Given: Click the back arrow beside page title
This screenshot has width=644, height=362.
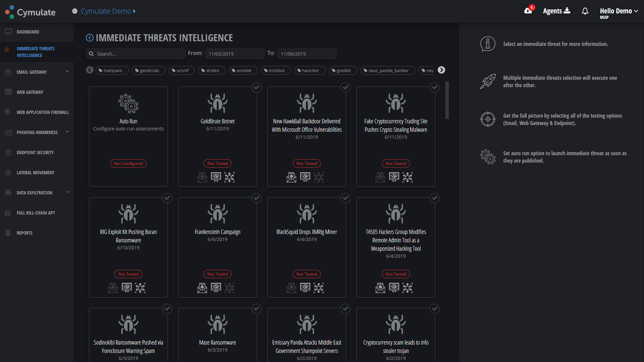Looking at the screenshot, I should [90, 38].
